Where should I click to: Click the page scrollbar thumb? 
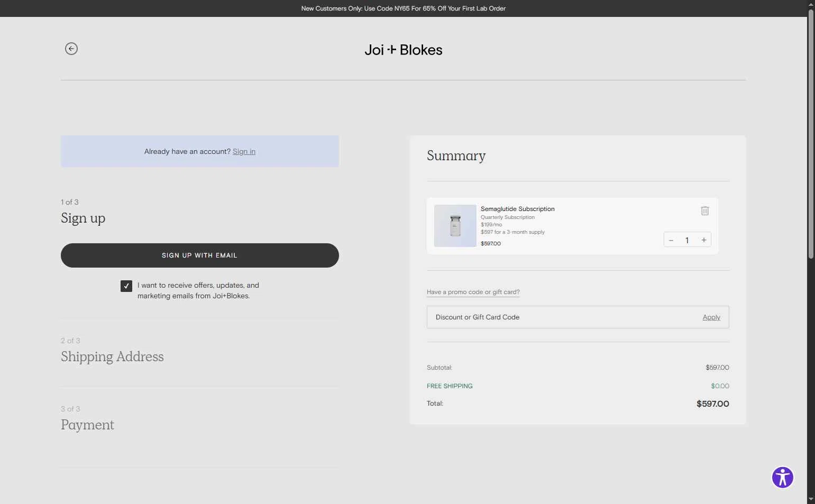click(x=811, y=135)
